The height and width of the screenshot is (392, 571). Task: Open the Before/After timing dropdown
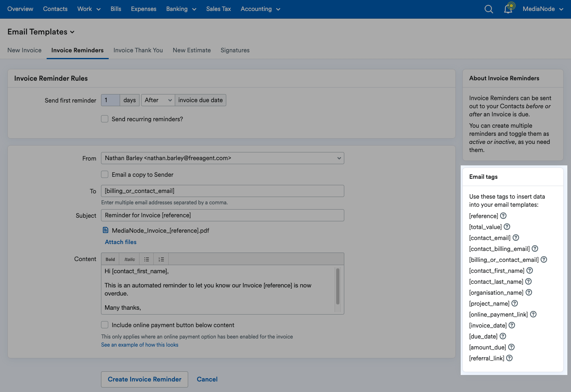point(158,100)
